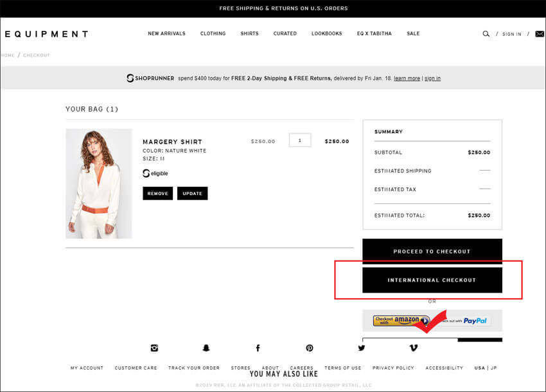This screenshot has height=392, width=546.
Task: Click ShopRunner sign in link
Action: [x=432, y=78]
